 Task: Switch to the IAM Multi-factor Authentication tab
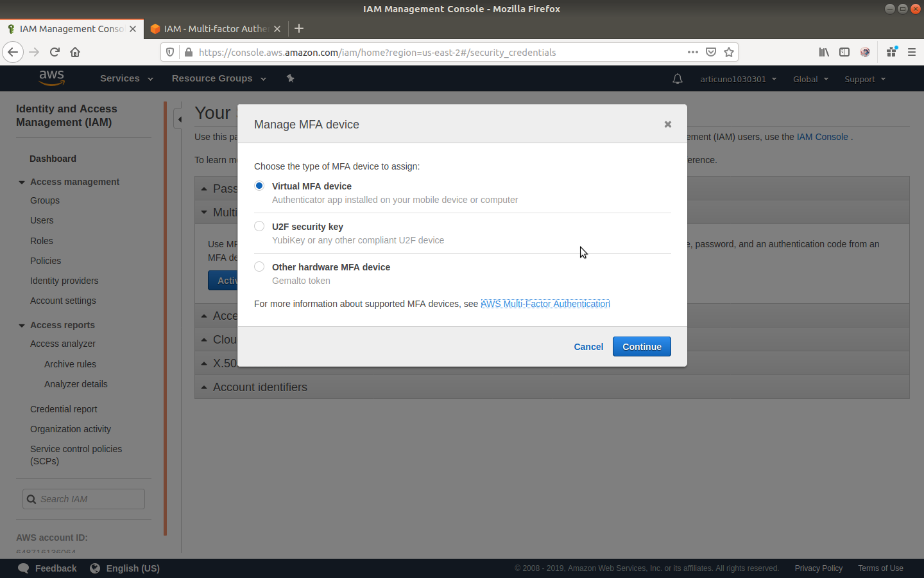point(215,29)
